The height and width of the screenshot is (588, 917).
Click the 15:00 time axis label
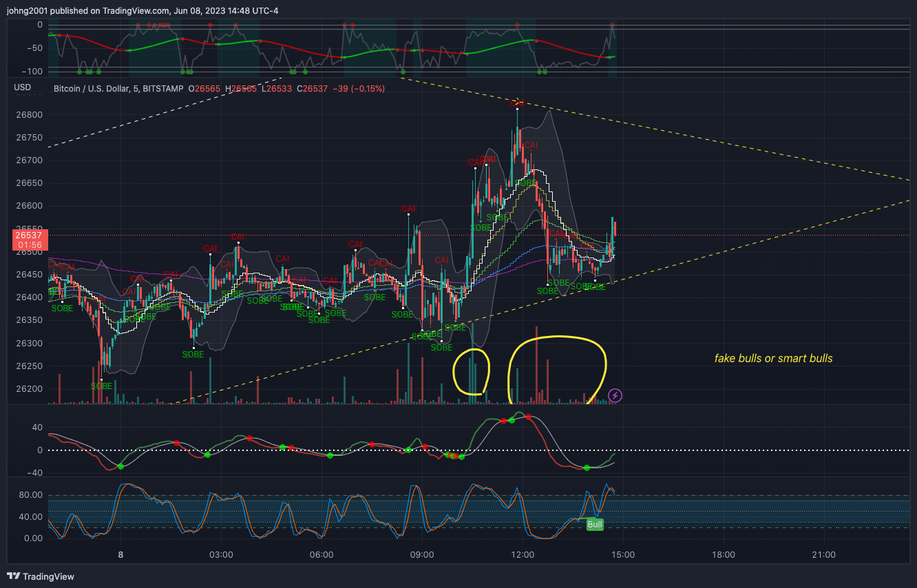(x=623, y=555)
